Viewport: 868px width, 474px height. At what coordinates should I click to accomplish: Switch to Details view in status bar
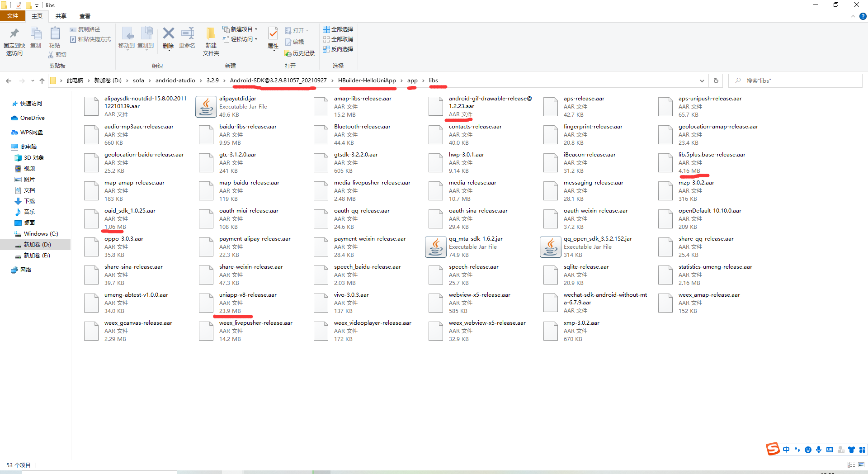pyautogui.click(x=851, y=465)
